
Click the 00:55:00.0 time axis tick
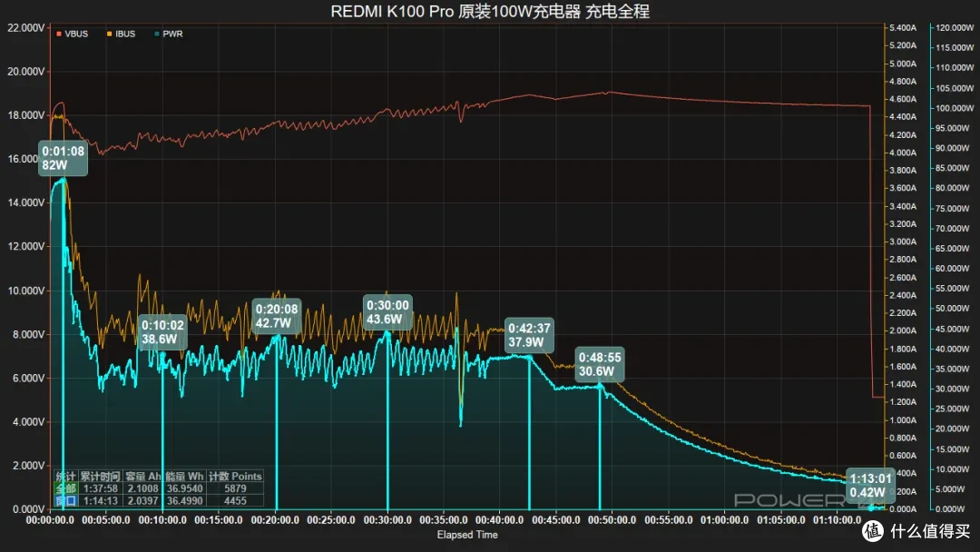[x=668, y=520]
